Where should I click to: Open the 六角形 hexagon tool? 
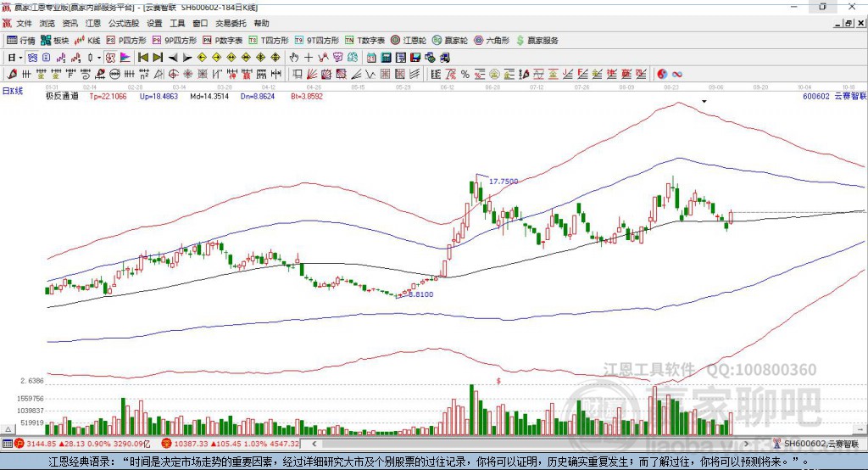click(492, 41)
